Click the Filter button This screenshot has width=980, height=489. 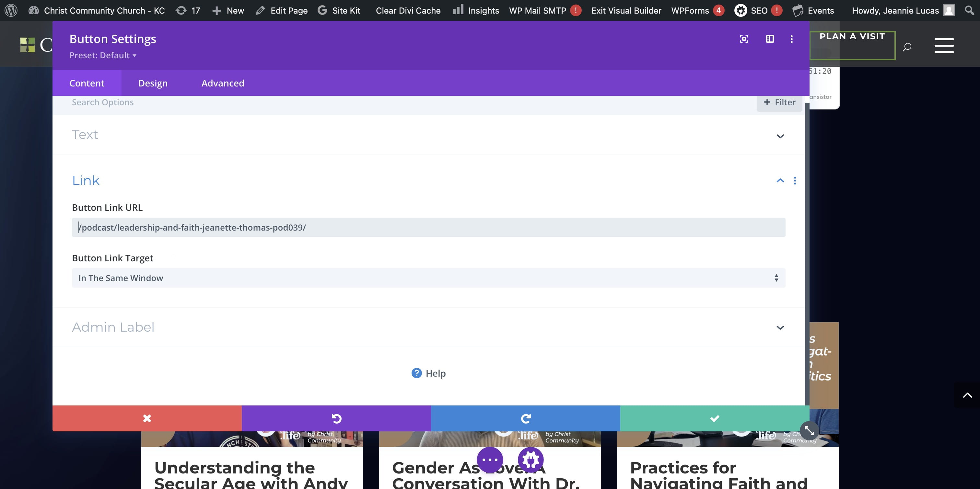[779, 102]
